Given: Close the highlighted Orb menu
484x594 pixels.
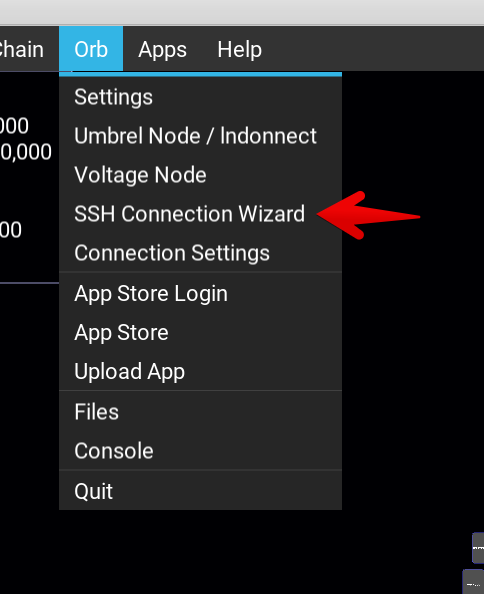Looking at the screenshot, I should click(91, 49).
